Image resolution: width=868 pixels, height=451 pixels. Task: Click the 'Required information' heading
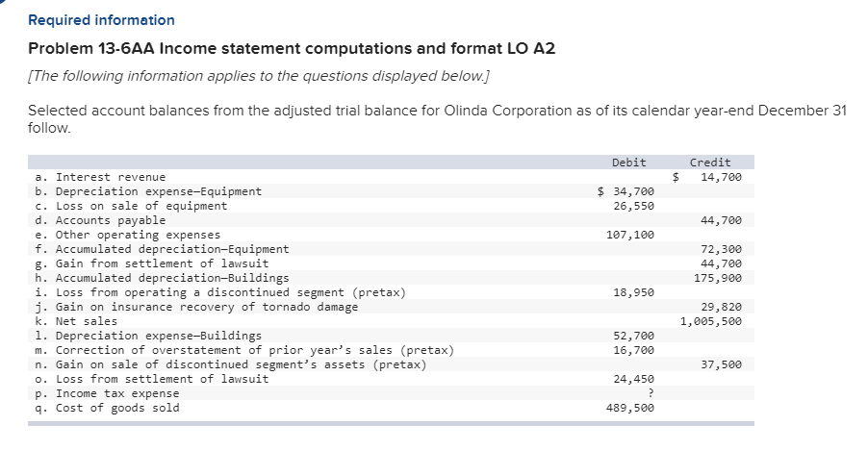[101, 20]
